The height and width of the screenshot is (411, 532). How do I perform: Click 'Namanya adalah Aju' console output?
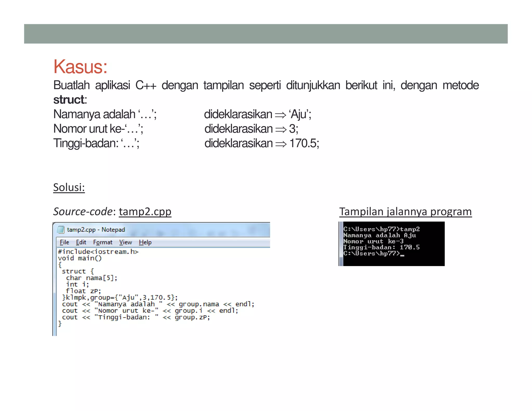(380, 235)
